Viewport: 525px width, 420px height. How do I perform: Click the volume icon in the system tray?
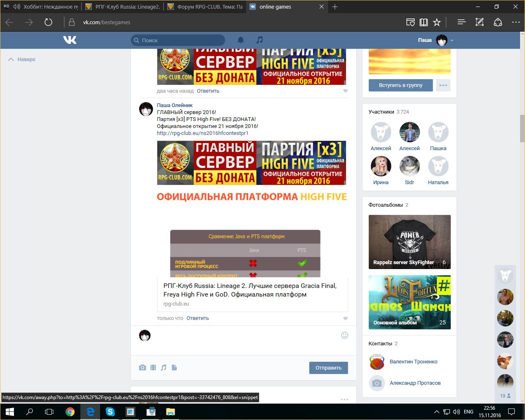click(457, 412)
